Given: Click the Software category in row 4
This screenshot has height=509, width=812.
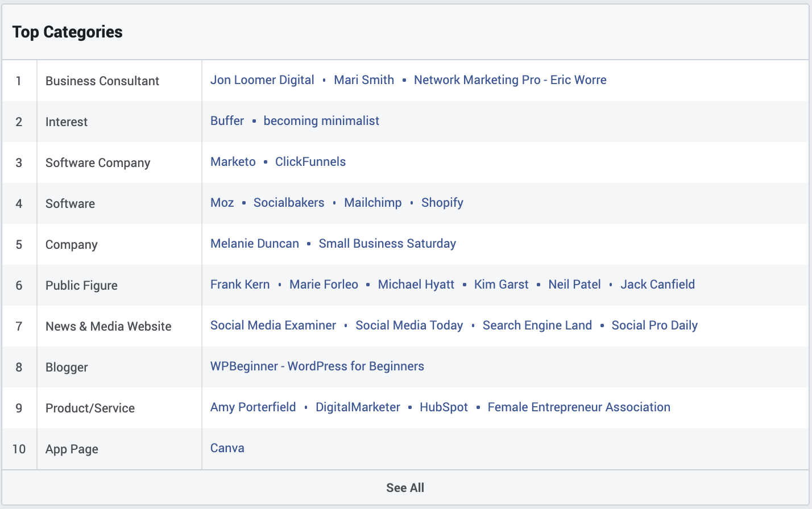Looking at the screenshot, I should [71, 204].
